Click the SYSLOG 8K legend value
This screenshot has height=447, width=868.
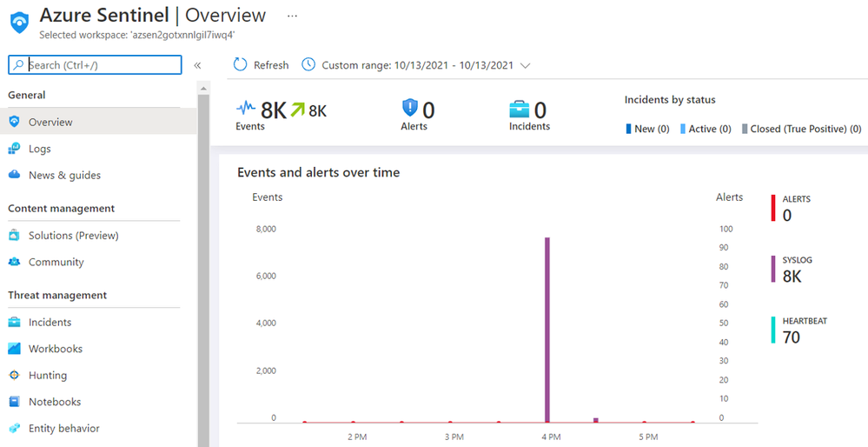(x=792, y=277)
